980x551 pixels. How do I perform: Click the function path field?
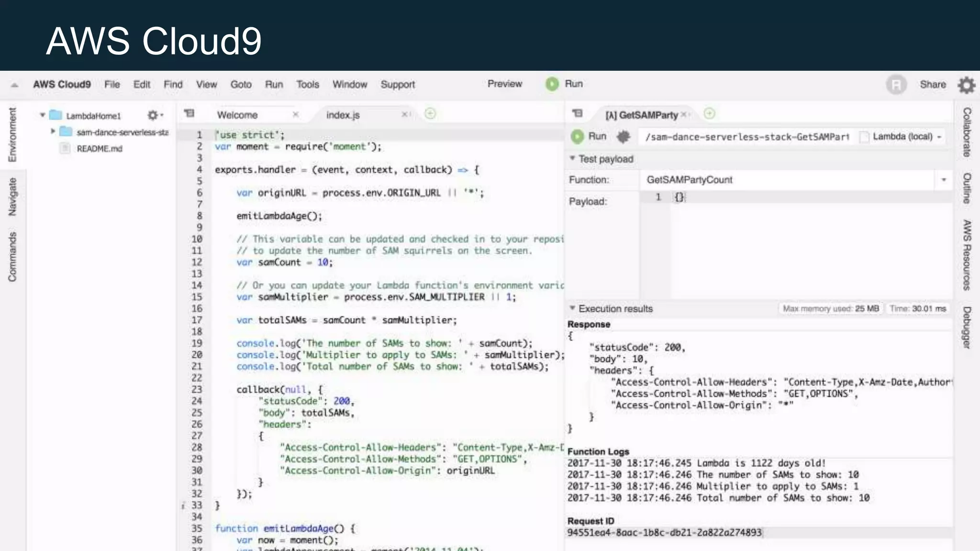coord(747,137)
